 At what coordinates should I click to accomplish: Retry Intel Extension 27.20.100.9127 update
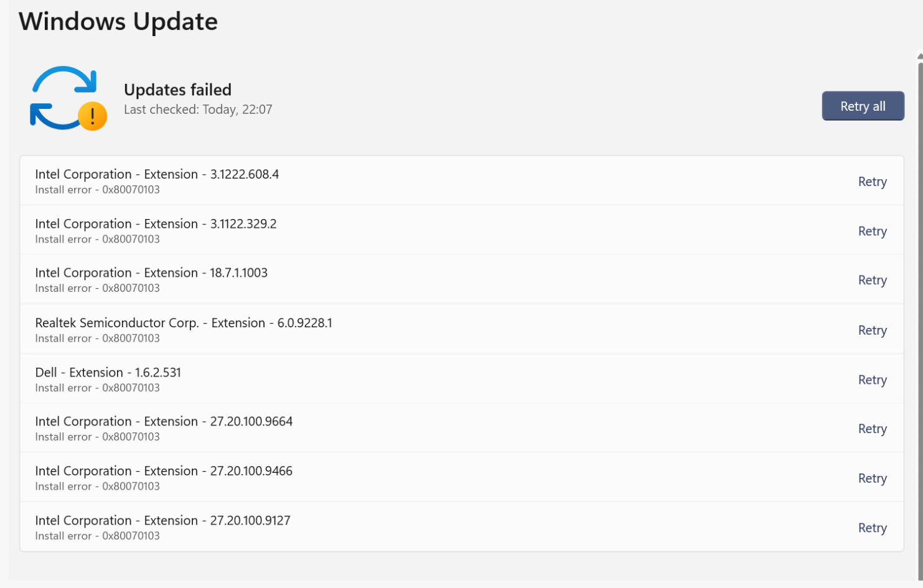coord(872,528)
